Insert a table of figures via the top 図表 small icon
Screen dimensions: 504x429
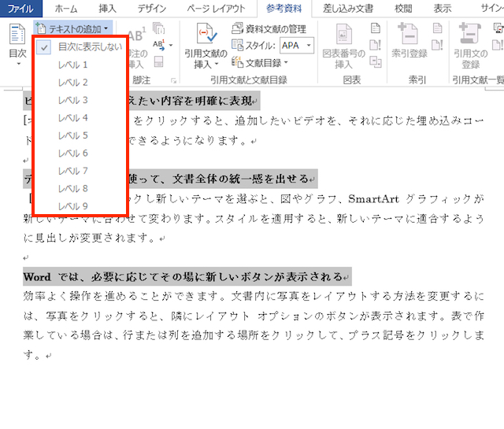[x=376, y=28]
